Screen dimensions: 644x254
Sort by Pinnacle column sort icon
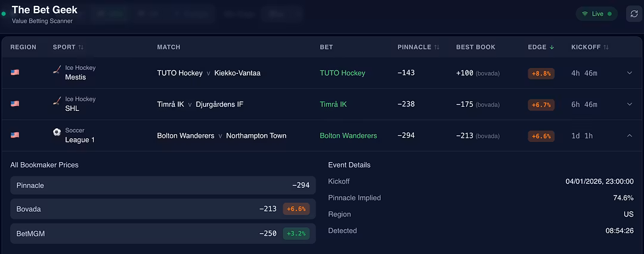pos(436,47)
